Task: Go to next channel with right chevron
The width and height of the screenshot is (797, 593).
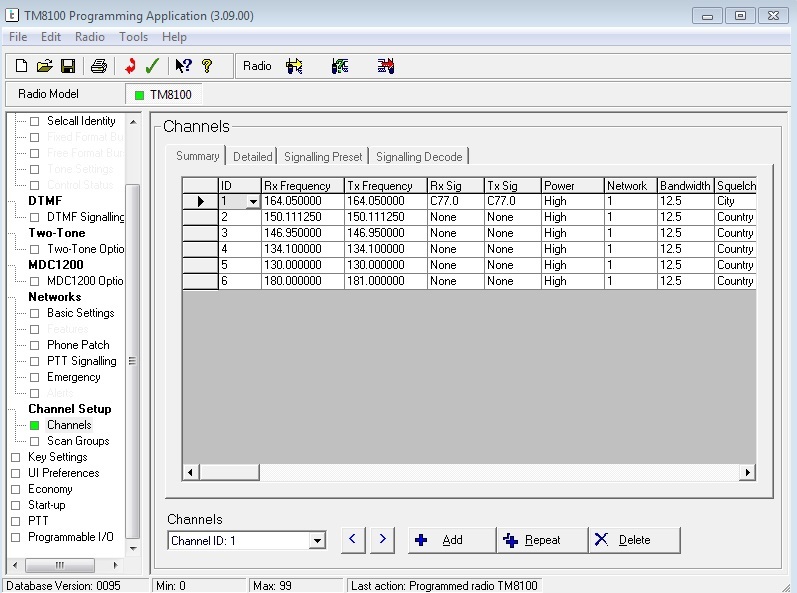Action: 382,540
